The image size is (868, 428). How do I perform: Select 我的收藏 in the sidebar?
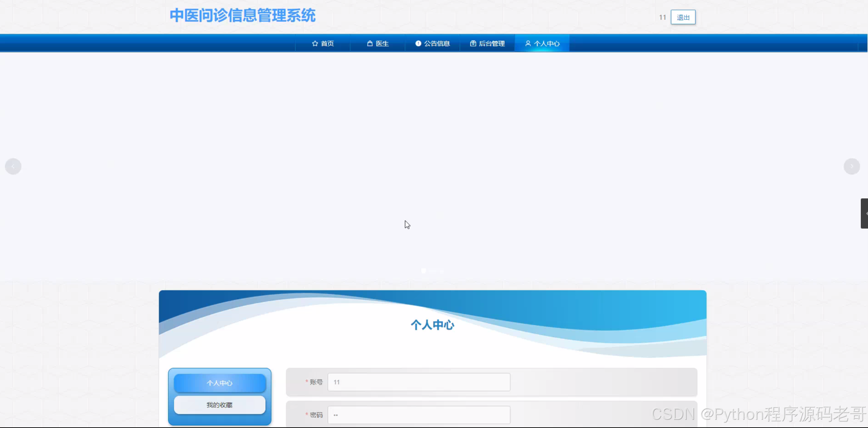click(x=219, y=405)
